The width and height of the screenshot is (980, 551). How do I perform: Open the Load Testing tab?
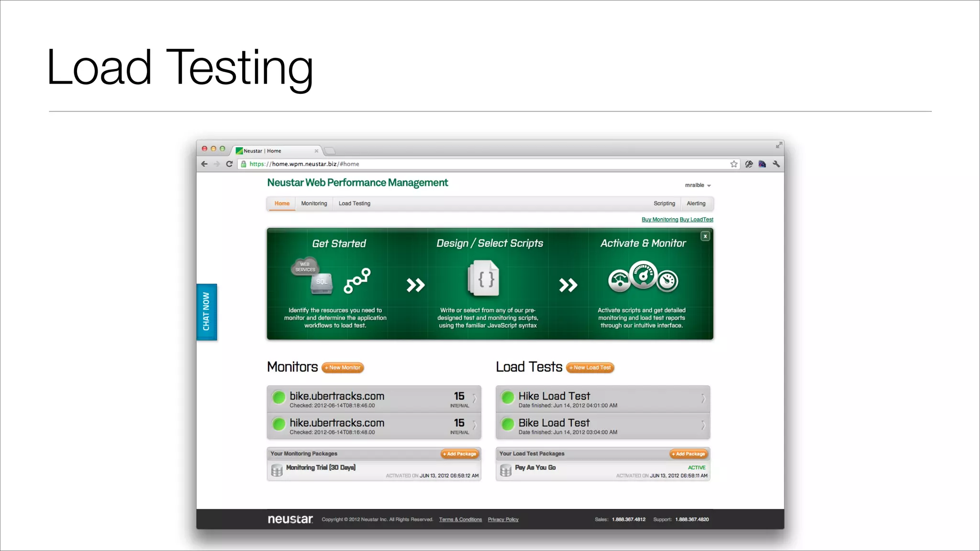tap(355, 204)
